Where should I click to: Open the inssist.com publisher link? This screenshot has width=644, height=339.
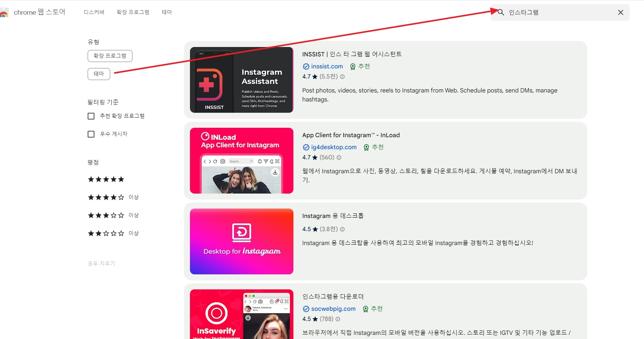coord(327,67)
